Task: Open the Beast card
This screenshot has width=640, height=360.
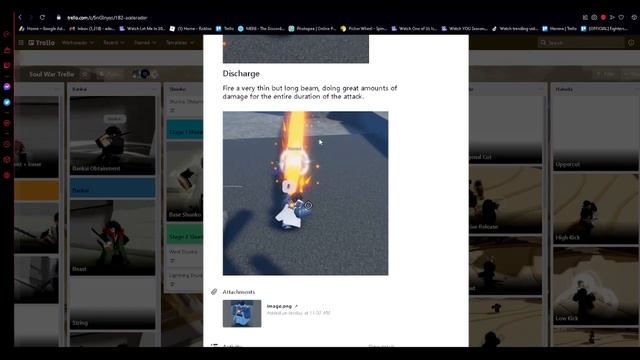Action: (113, 238)
